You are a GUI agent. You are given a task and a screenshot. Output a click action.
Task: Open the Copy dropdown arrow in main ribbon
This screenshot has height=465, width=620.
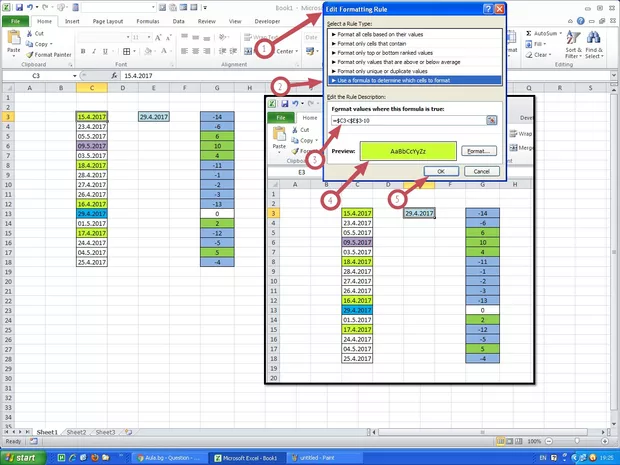[51, 44]
